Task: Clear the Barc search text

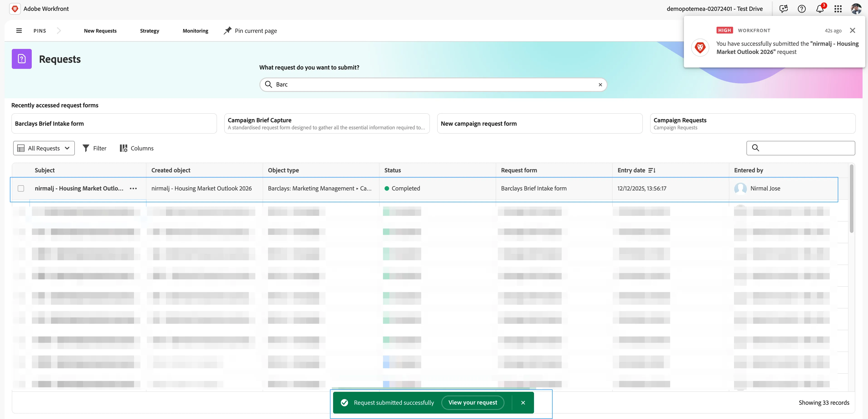Action: point(600,85)
